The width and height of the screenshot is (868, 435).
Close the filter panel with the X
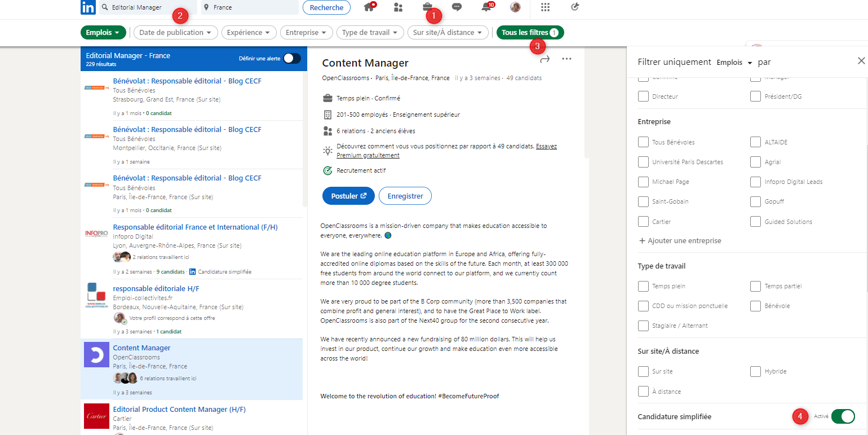[861, 61]
